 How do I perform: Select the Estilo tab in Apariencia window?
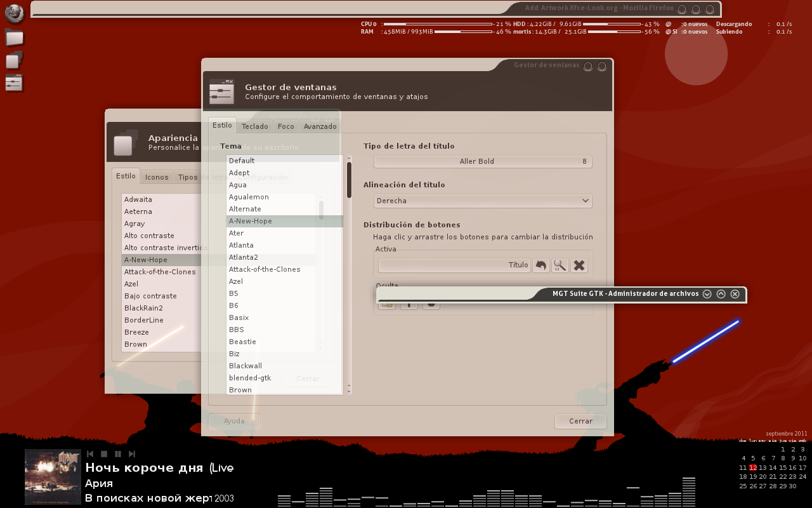[x=126, y=176]
